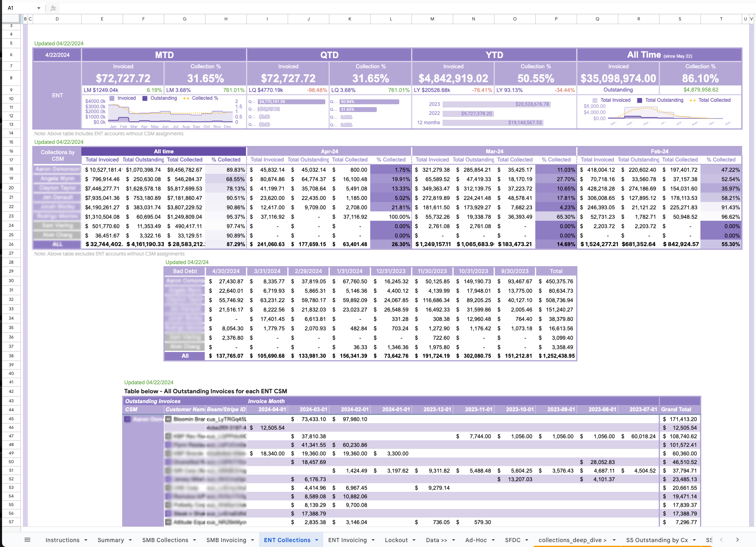Collapse the first CSM pivot group
Viewport: 756px width, 547px height.
(x=127, y=419)
